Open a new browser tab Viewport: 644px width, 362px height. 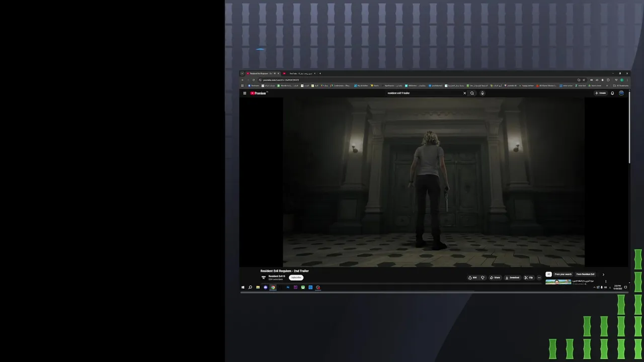pyautogui.click(x=320, y=73)
